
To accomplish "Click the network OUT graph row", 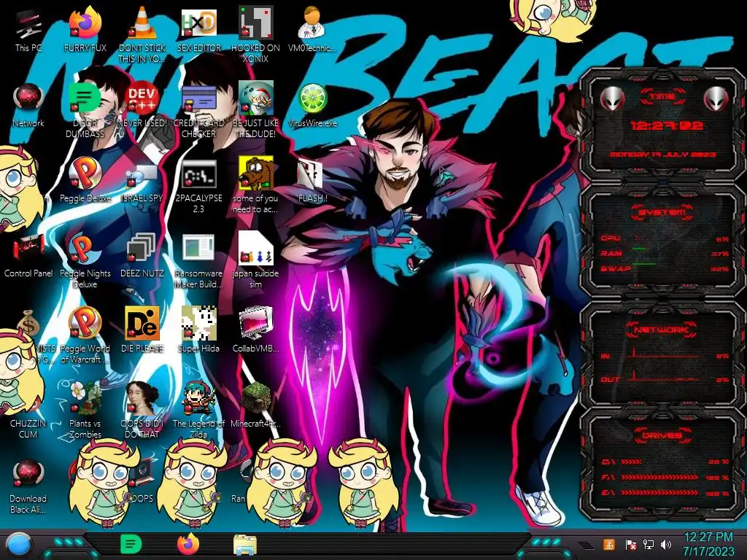I will point(665,378).
